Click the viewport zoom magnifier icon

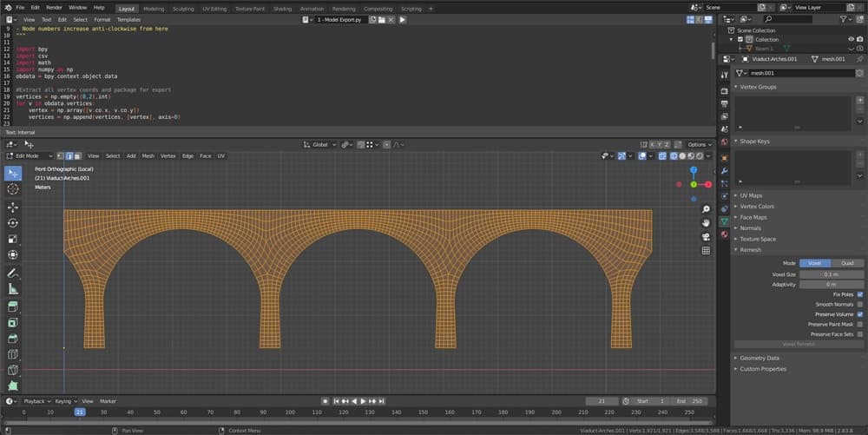706,209
